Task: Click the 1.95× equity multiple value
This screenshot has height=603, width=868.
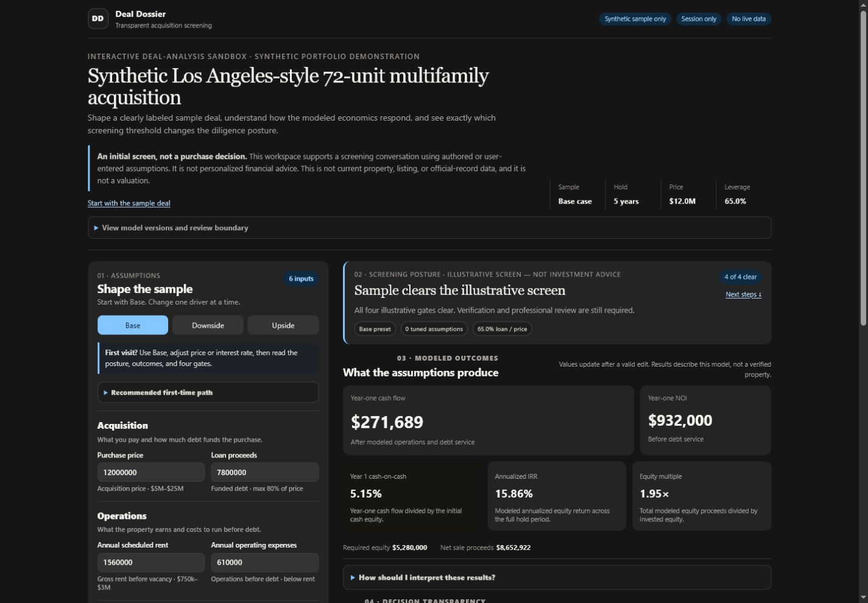Action: (x=654, y=494)
